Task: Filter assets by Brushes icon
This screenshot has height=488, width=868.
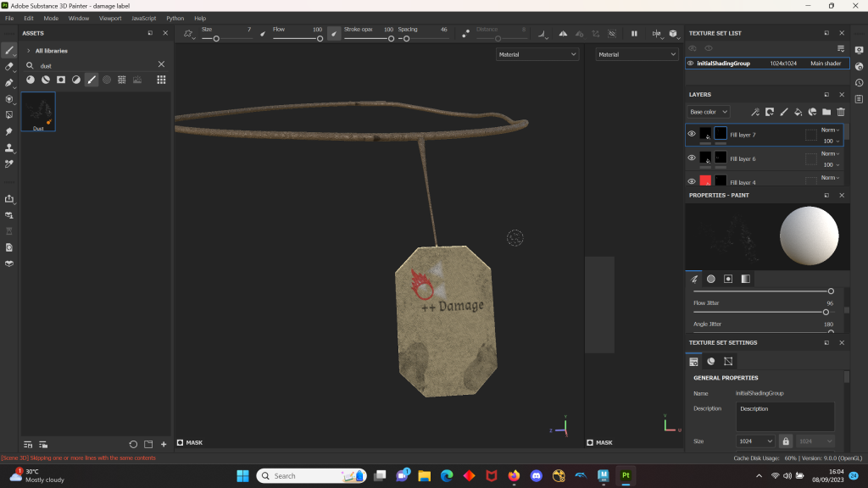Action: (x=92, y=80)
